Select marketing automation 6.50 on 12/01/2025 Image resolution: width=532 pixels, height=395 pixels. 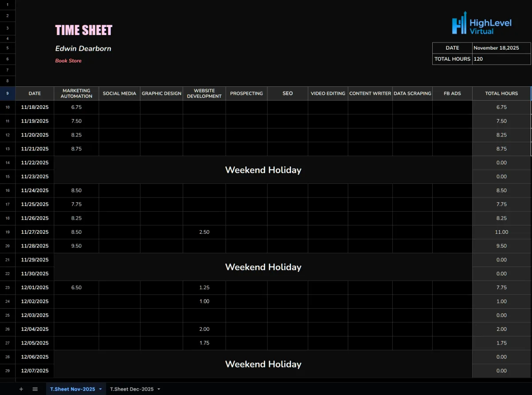coord(76,287)
